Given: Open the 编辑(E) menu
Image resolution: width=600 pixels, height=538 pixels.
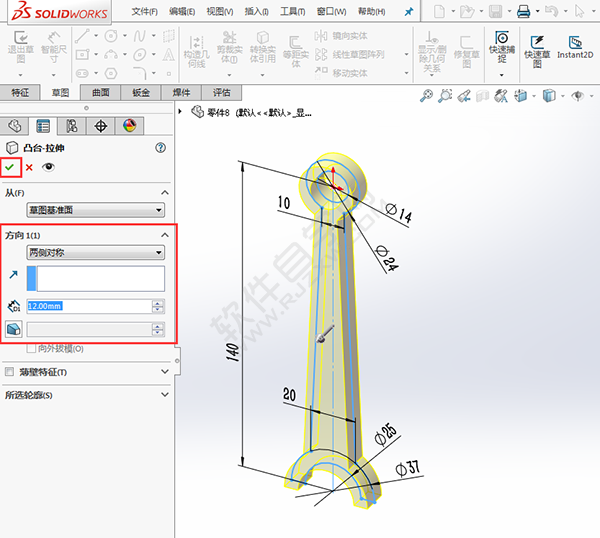Looking at the screenshot, I should [x=182, y=11].
